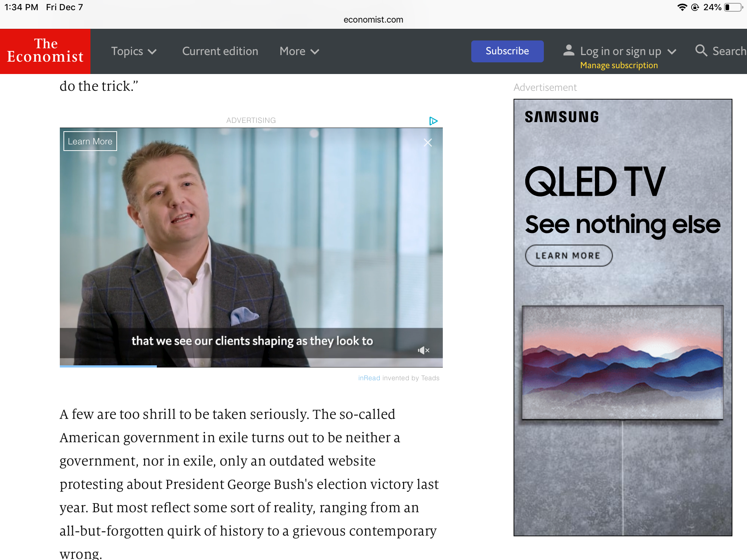Open the Current edition page
Viewport: 747px width, 560px height.
(x=220, y=51)
